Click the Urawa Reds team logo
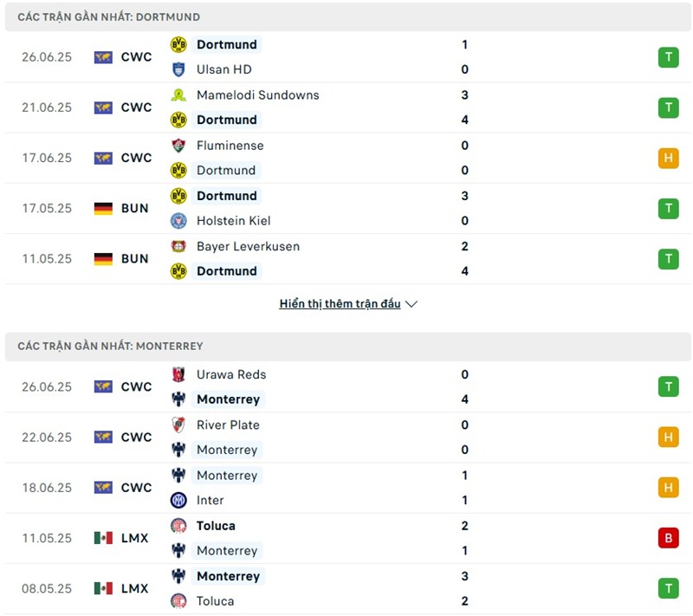The width and height of the screenshot is (693, 616). coord(178,374)
